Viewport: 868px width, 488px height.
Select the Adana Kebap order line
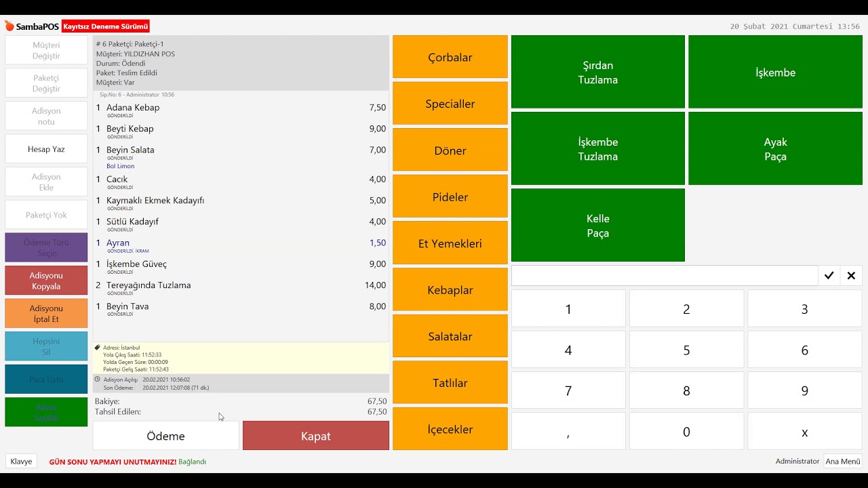coord(241,108)
